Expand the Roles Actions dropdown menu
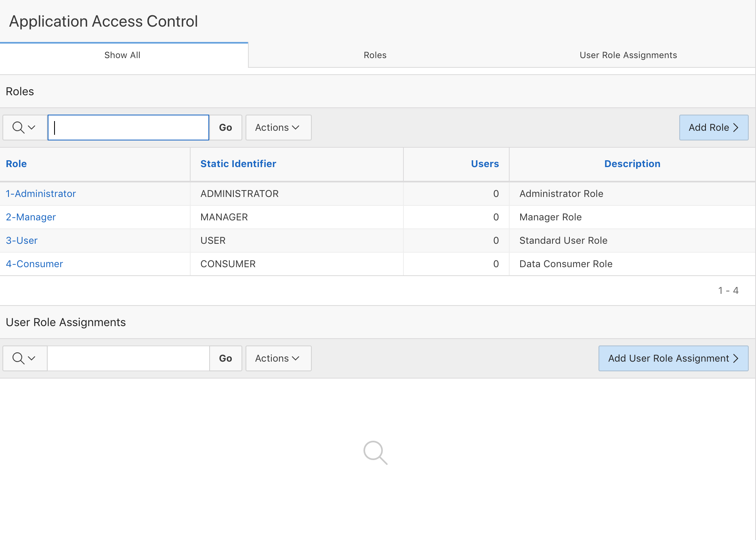Screen dimensions: 756x540 click(278, 128)
